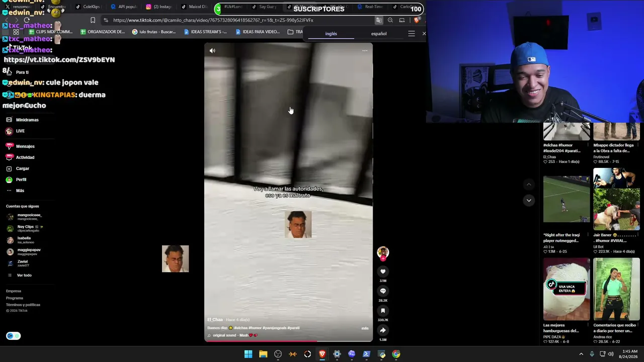Open the IDEAS STREAM'S bookmark
The image size is (644, 362).
pyautogui.click(x=205, y=32)
